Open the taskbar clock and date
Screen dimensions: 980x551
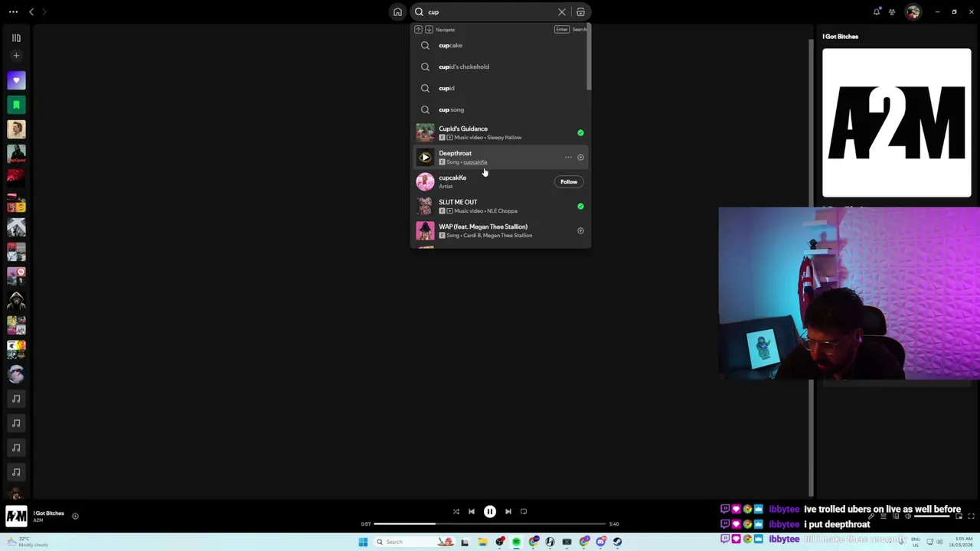pyautogui.click(x=961, y=542)
